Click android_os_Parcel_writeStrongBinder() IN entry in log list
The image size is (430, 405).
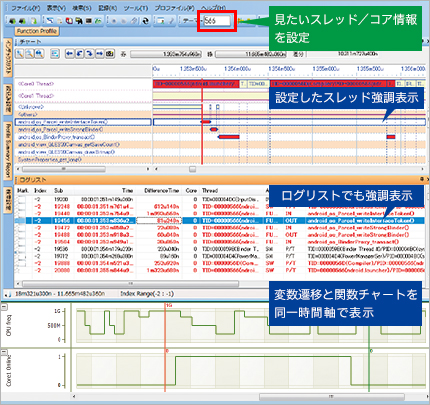(358, 228)
